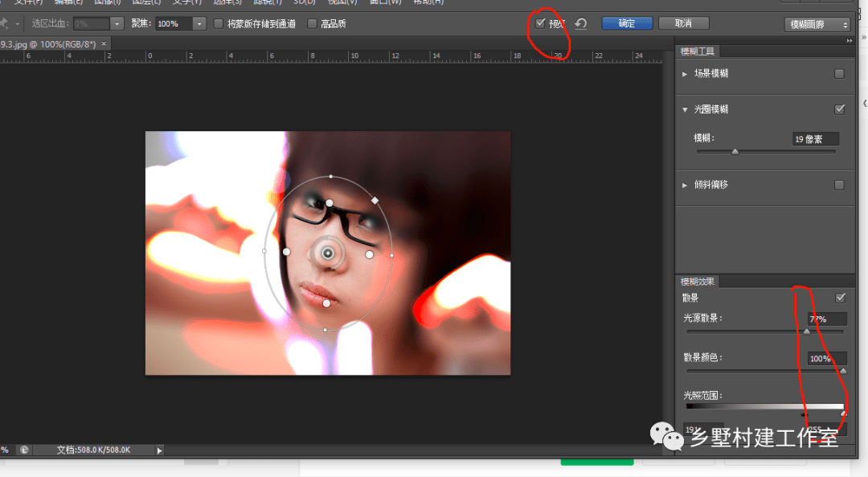Click the status bar arrow next to document size

point(159,450)
